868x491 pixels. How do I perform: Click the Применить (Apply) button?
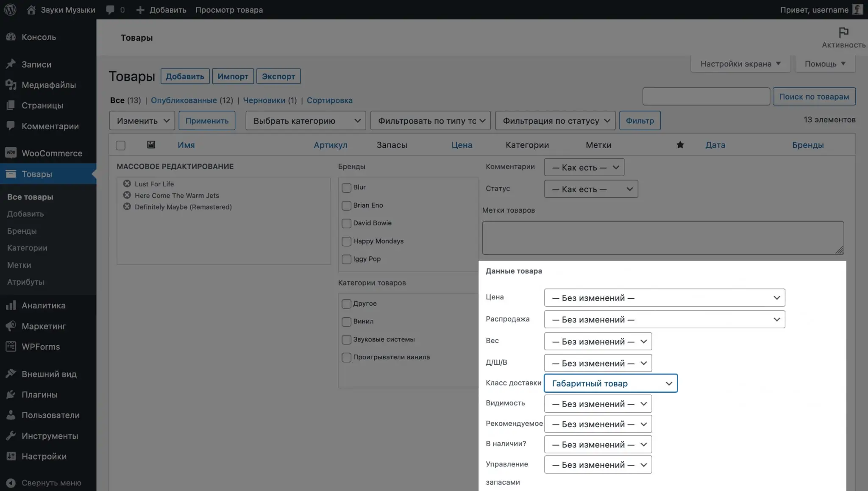pyautogui.click(x=207, y=120)
